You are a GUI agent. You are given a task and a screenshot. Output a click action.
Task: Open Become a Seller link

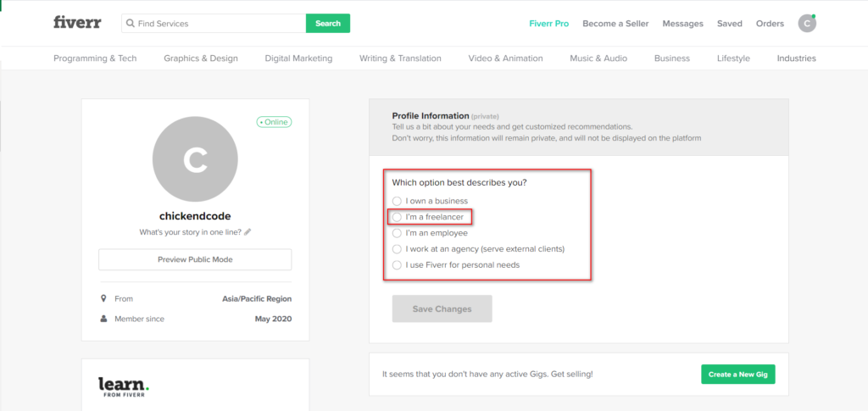click(615, 24)
